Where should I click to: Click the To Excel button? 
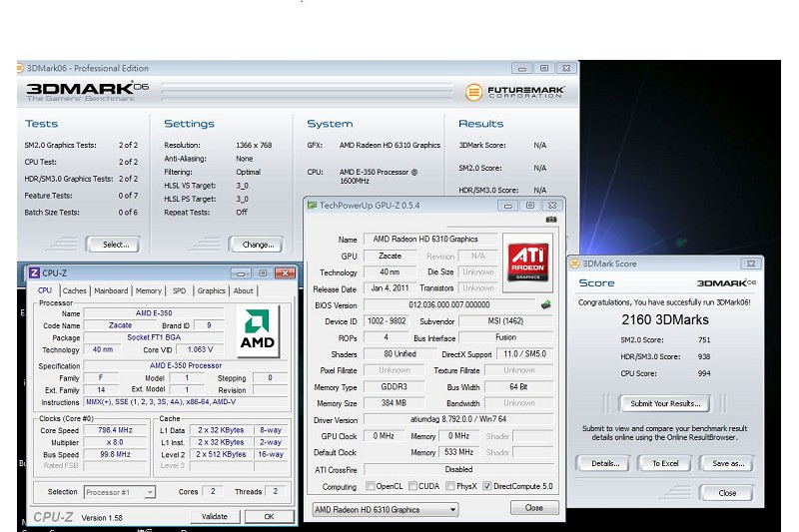pos(665,463)
